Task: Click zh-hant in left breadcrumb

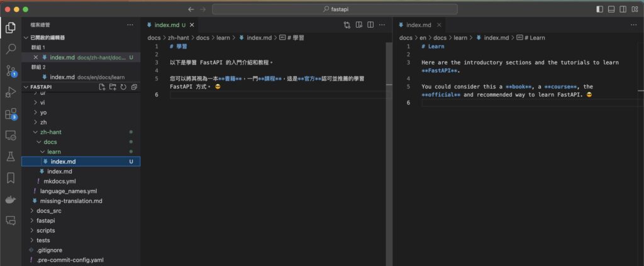Action: click(178, 37)
